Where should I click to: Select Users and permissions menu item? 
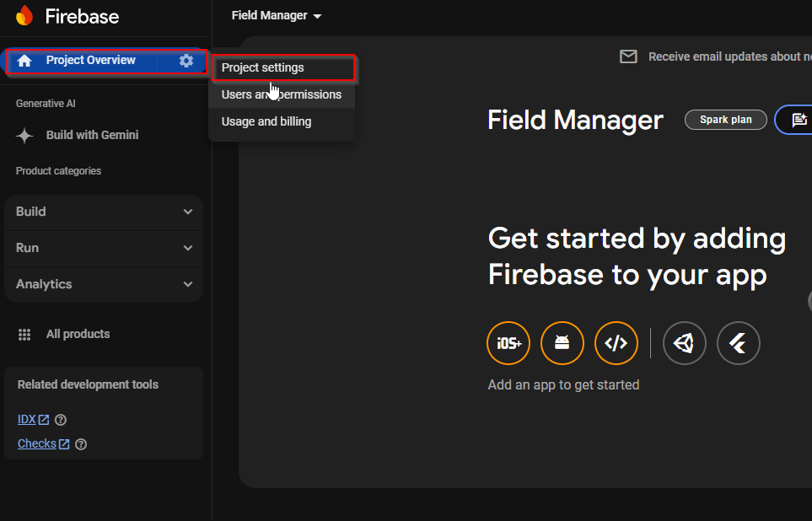pyautogui.click(x=282, y=94)
